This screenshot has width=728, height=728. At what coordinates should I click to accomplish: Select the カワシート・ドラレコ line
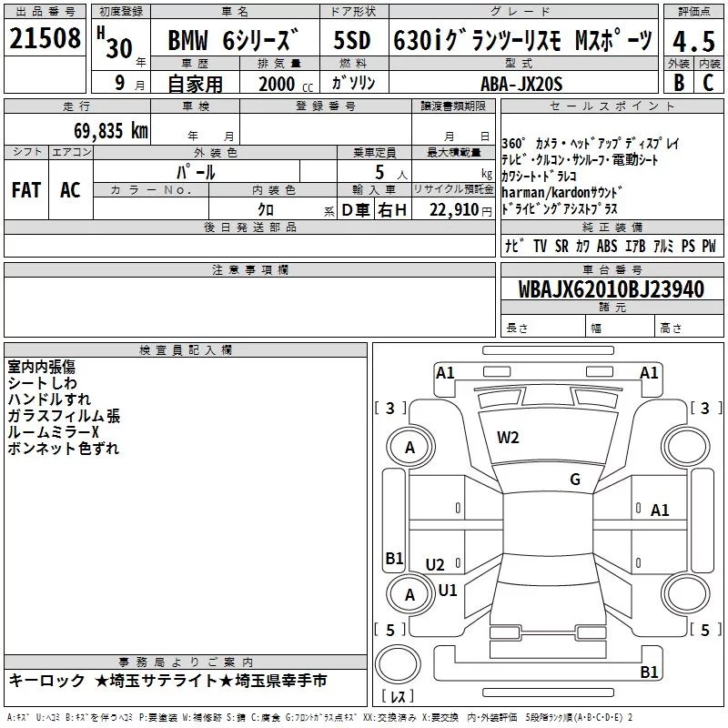[539, 176]
